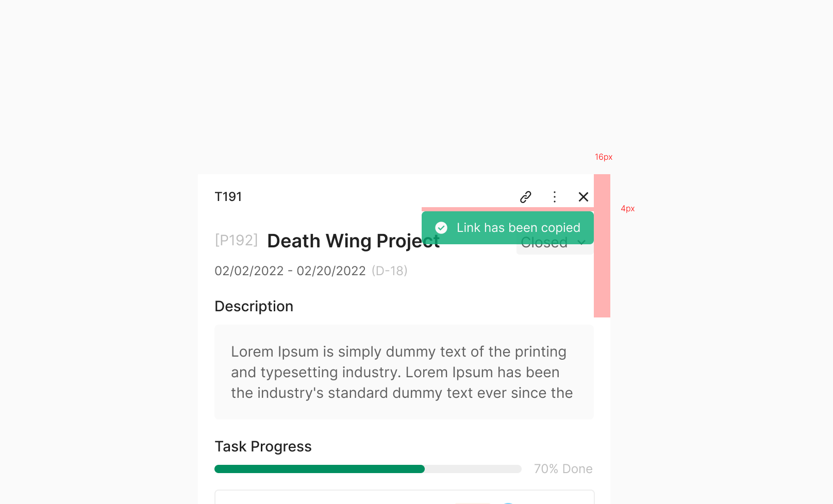The image size is (833, 504).
Task: Click the green filled portion of progress bar
Action: click(320, 469)
